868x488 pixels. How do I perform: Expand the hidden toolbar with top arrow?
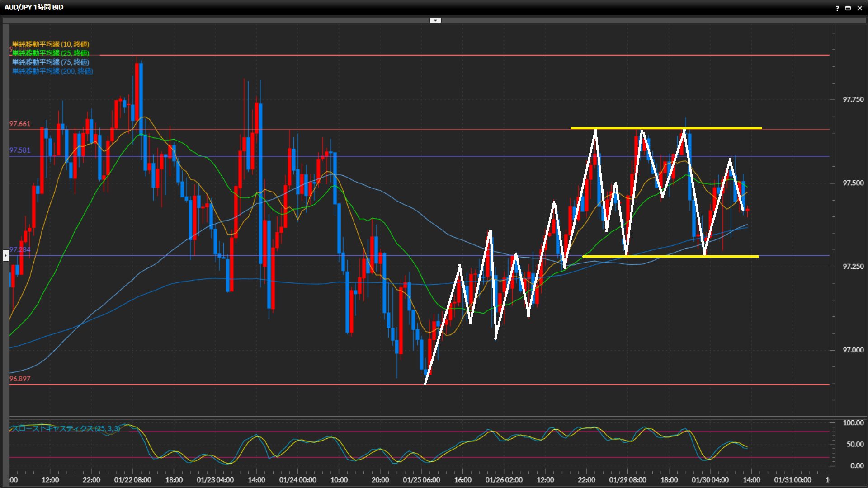coord(435,20)
